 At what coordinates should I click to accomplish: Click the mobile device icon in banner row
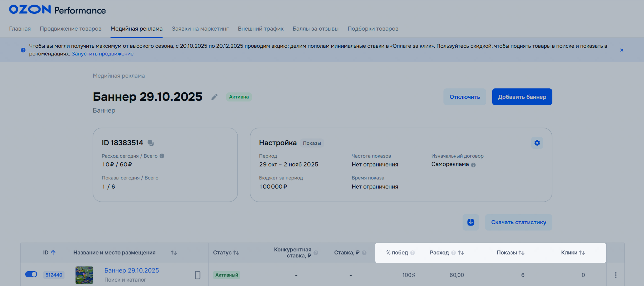198,275
